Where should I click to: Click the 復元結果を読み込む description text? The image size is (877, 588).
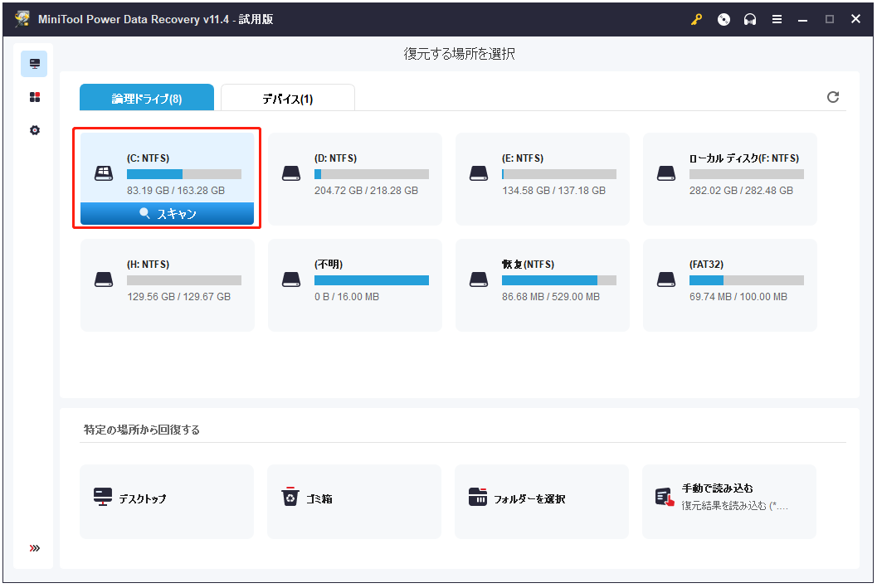pos(735,506)
